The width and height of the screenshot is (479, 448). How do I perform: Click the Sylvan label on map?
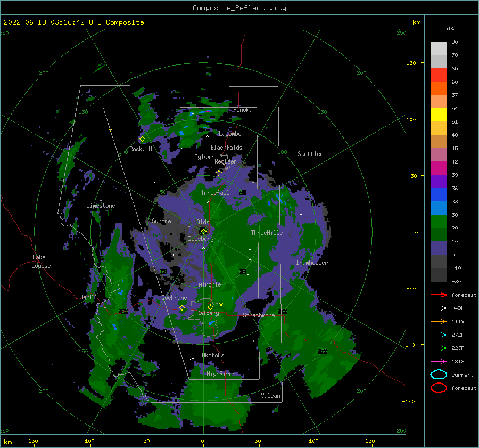204,157
